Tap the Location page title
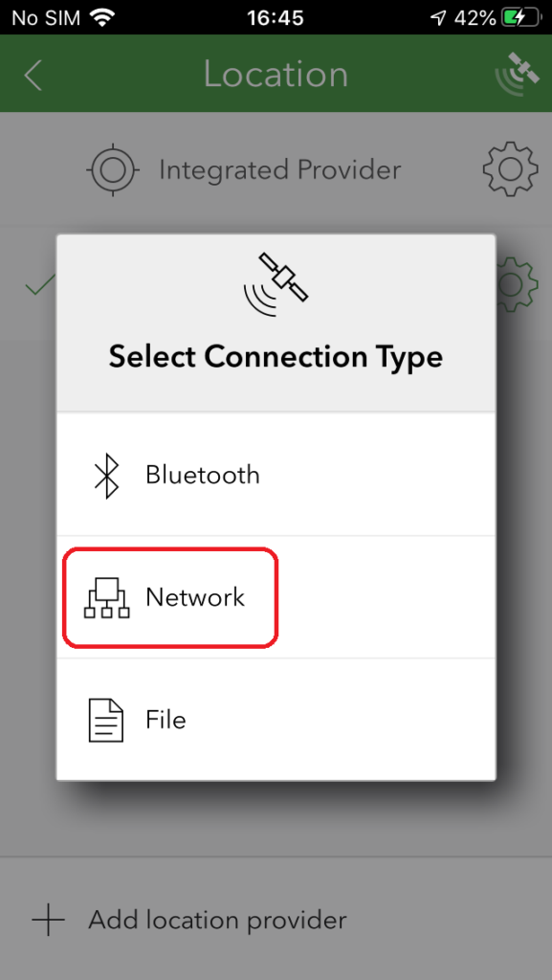 [276, 75]
